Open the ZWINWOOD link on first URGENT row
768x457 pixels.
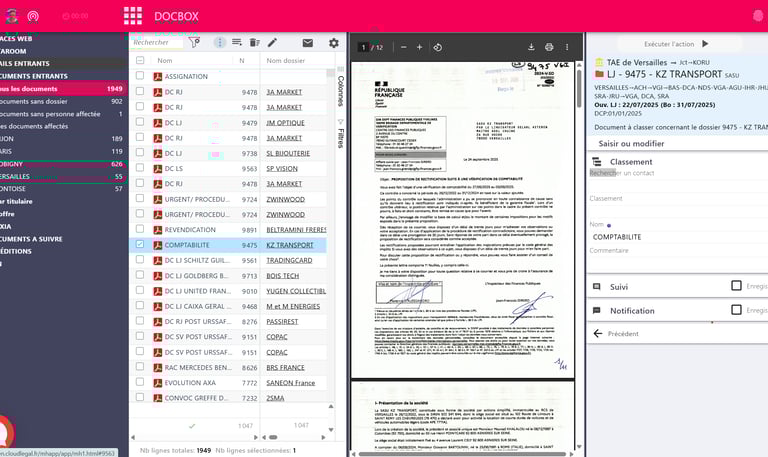(286, 199)
